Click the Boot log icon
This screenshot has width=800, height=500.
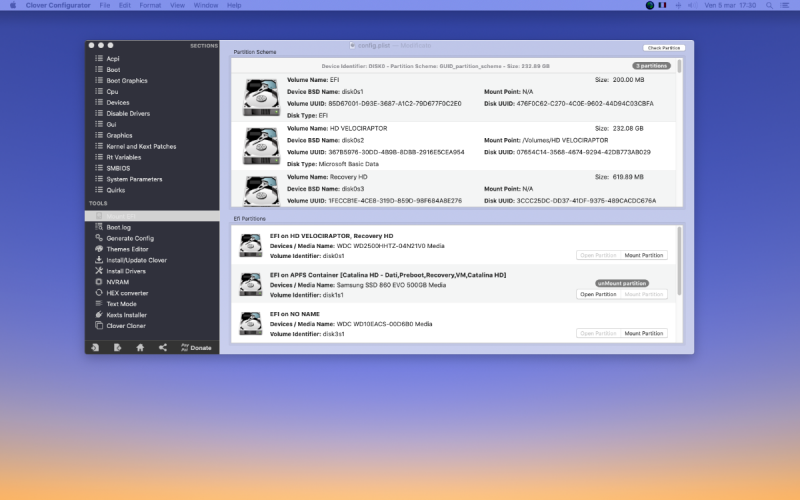(x=99, y=227)
